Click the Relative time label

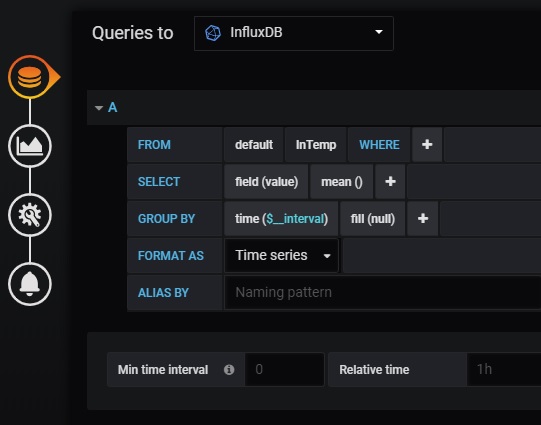point(374,370)
